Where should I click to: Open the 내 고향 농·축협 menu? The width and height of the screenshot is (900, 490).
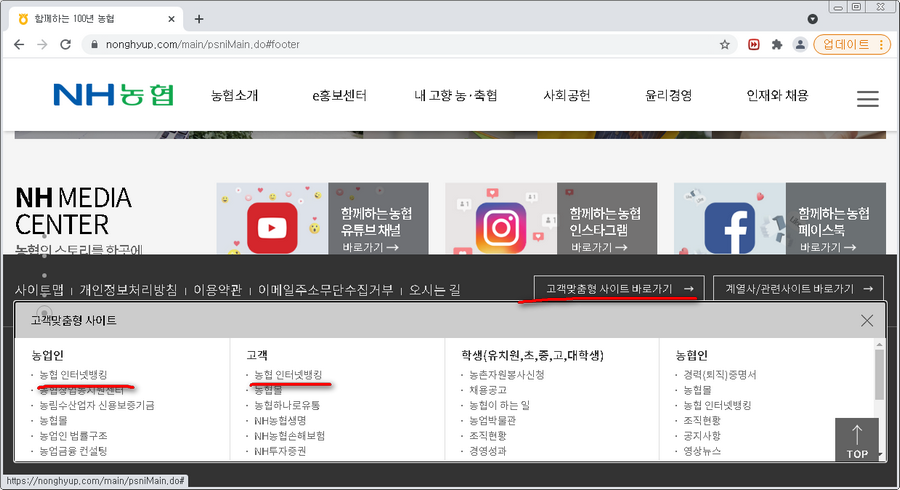tap(456, 95)
